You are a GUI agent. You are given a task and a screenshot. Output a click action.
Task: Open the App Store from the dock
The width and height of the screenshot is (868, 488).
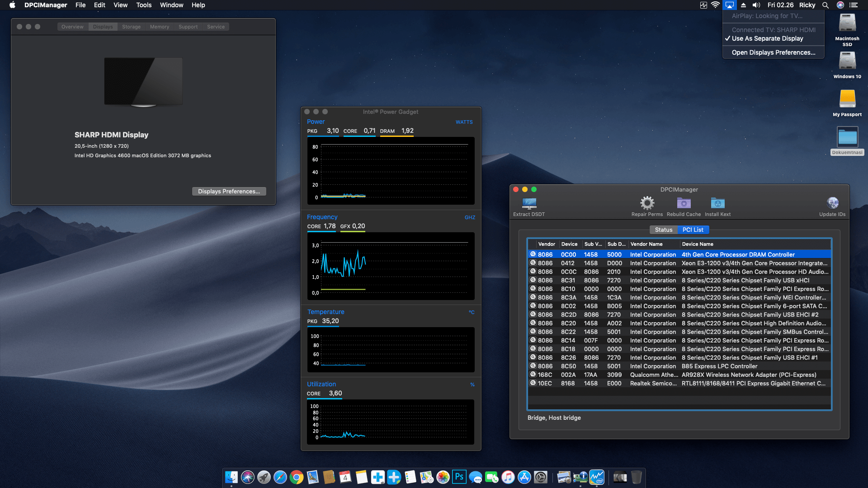[x=524, y=477]
